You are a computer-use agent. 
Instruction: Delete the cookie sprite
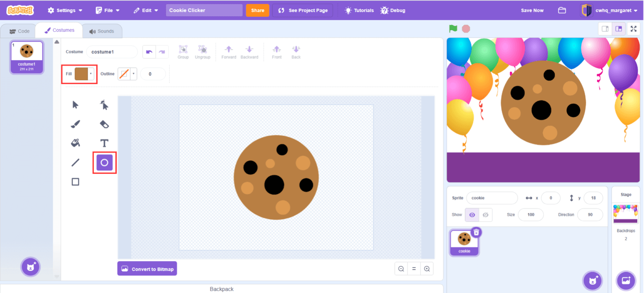coord(476,232)
